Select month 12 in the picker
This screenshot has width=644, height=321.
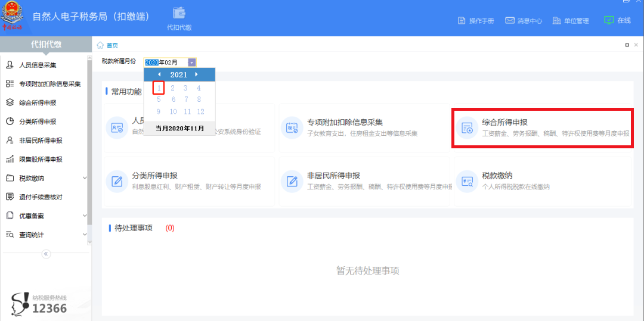click(x=200, y=111)
